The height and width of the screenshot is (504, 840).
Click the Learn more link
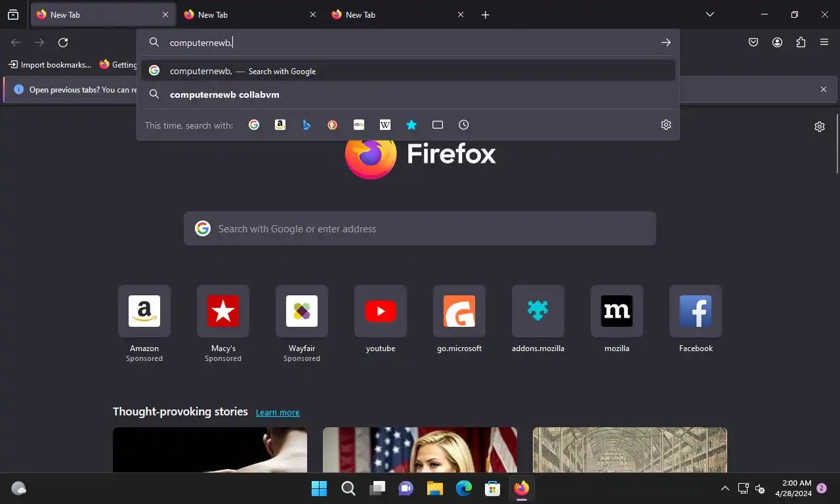coord(278,412)
